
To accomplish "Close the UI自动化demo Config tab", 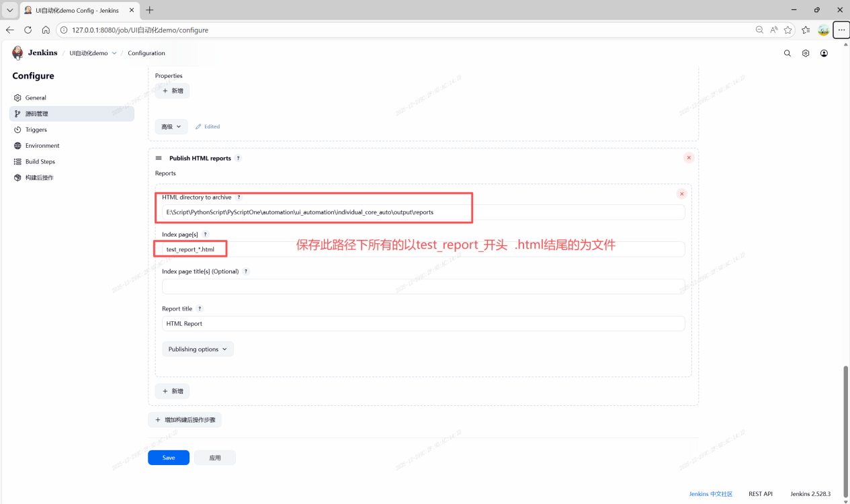I will (x=132, y=10).
